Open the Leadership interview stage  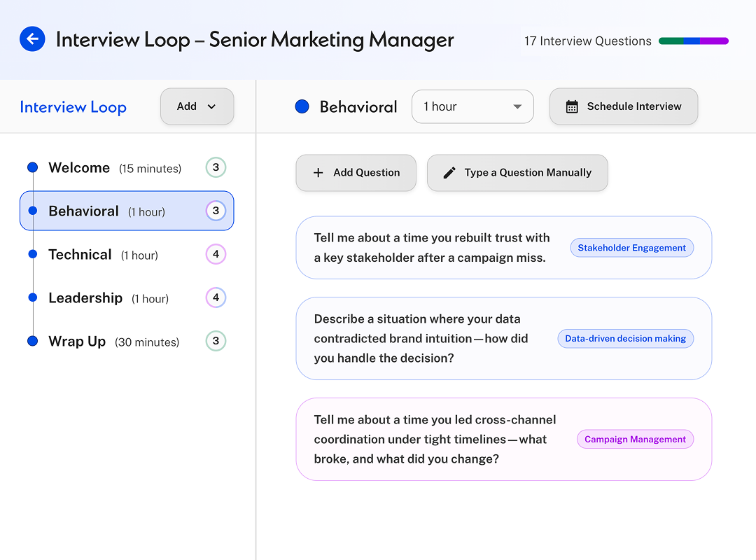pyautogui.click(x=85, y=298)
